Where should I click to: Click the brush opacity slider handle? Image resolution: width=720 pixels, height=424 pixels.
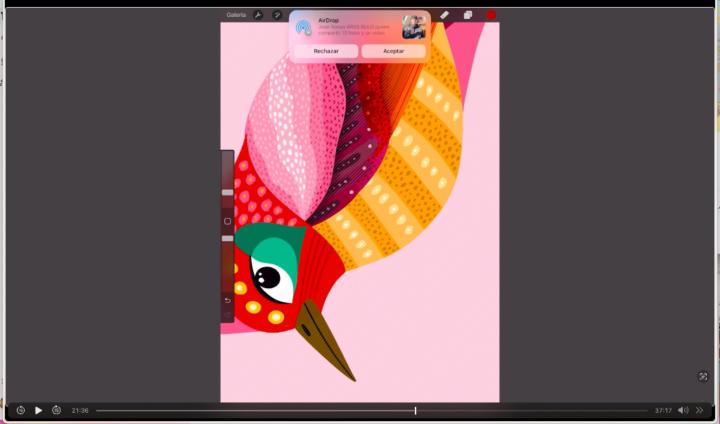227,238
